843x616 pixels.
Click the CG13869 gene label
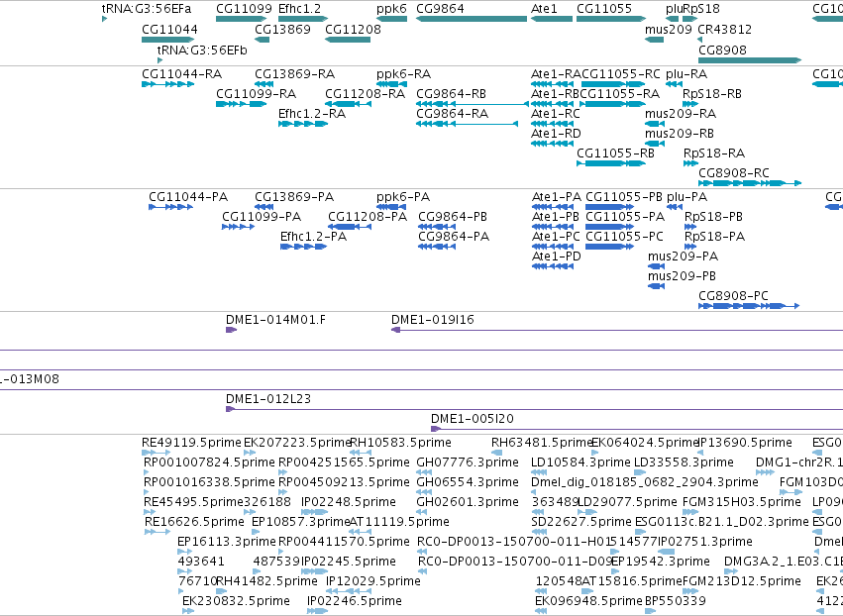[282, 29]
